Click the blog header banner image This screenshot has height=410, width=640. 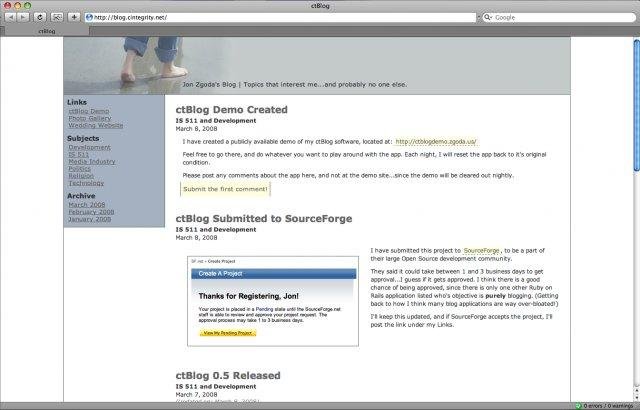coord(317,66)
